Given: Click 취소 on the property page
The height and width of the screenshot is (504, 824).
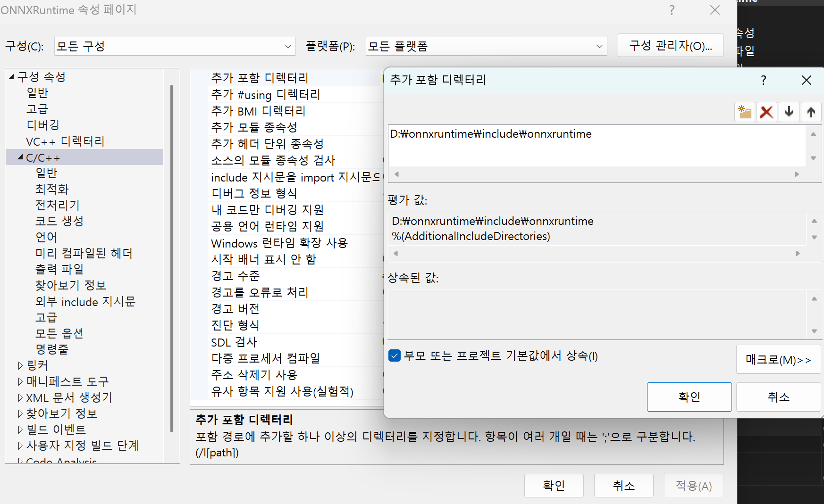Looking at the screenshot, I should [624, 486].
